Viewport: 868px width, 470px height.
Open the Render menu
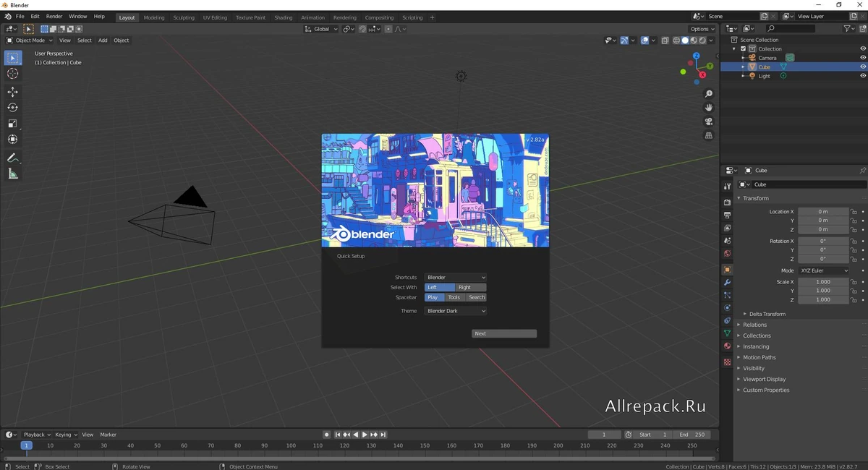pos(54,16)
